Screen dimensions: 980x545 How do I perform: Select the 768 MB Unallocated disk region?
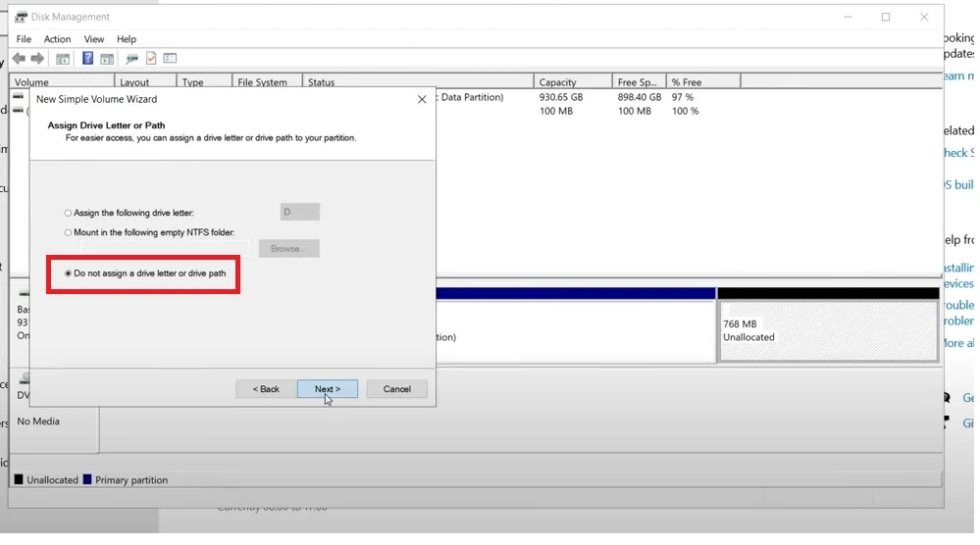point(828,331)
